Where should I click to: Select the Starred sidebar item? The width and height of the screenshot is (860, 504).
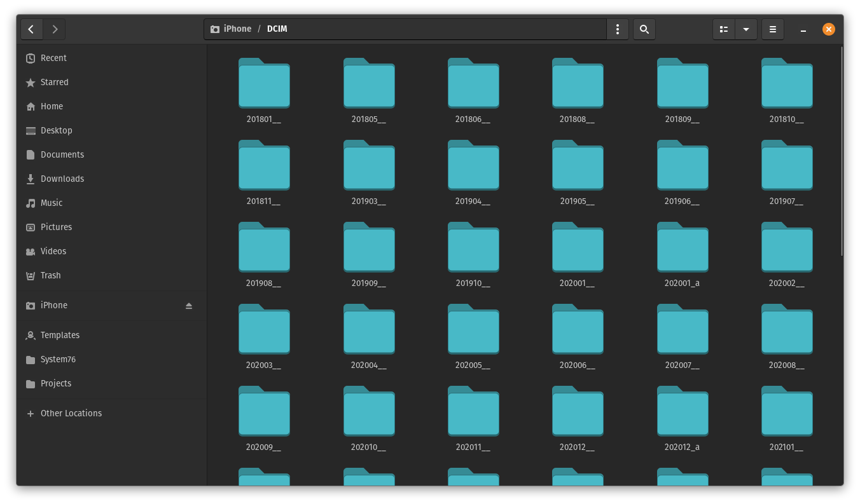pyautogui.click(x=55, y=82)
